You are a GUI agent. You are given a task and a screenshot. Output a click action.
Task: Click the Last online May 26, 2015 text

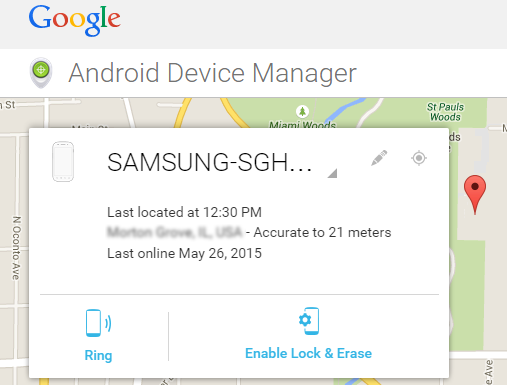(x=184, y=253)
